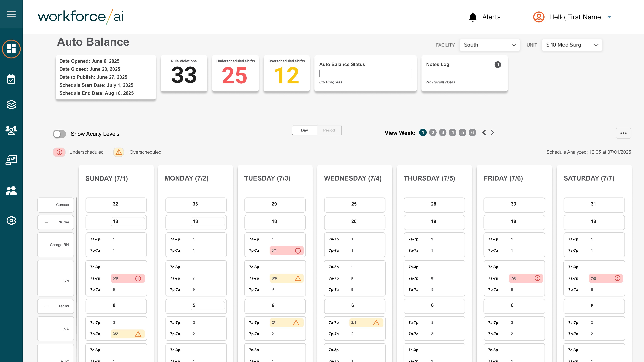Open the Unit S 10 Med Surg dropdown
The image size is (644, 362).
(572, 45)
